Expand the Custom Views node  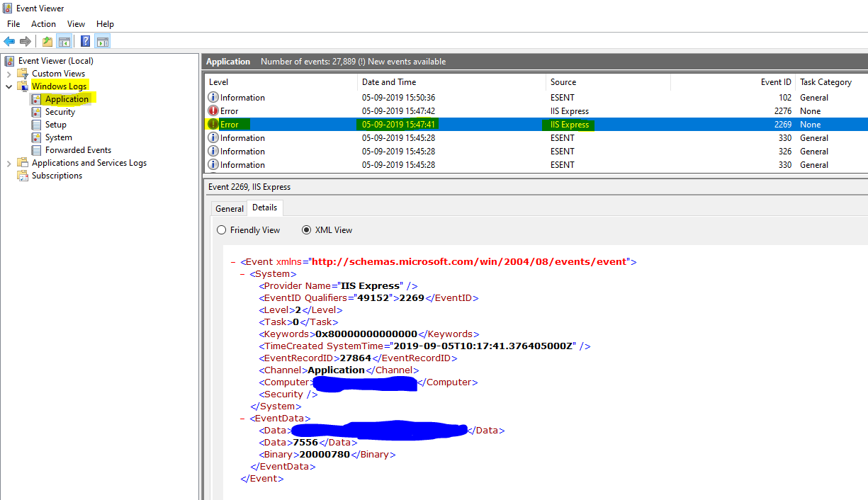pyautogui.click(x=9, y=74)
